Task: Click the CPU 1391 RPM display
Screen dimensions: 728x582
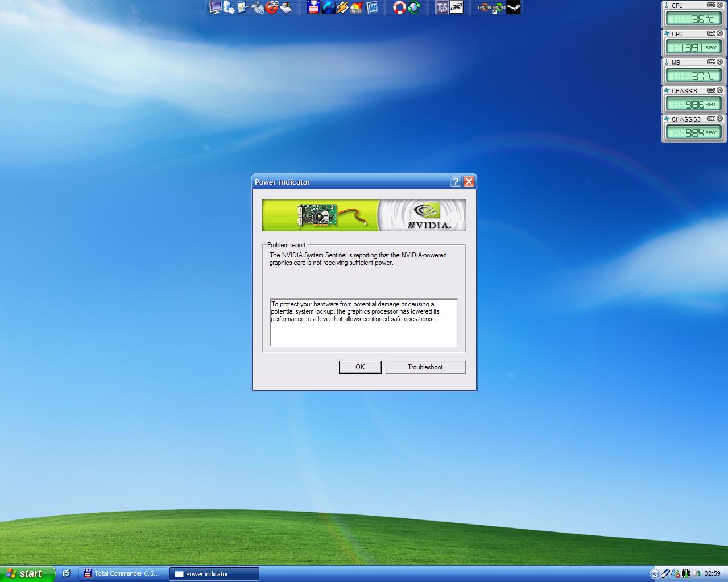Action: coord(693,47)
